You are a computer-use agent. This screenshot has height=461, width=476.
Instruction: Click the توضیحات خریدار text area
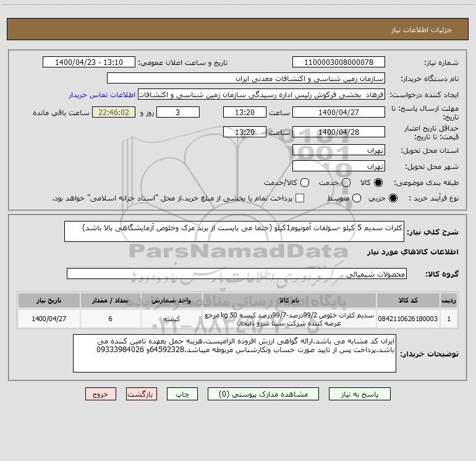[234, 353]
